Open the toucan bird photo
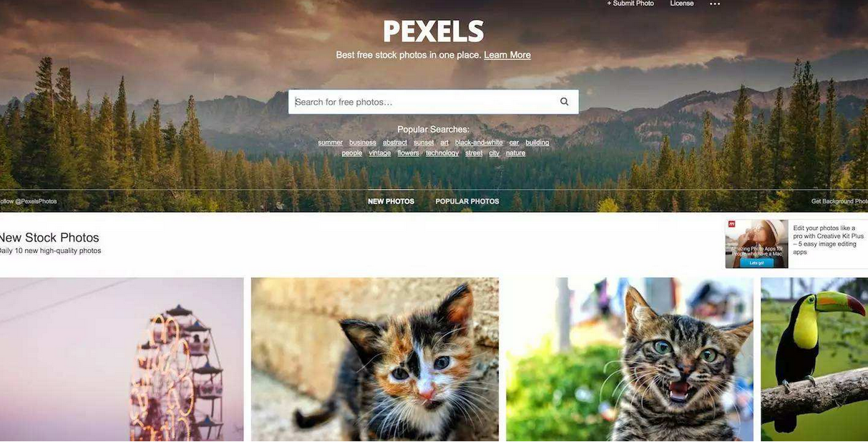Screen dimensions: 868x442 point(814,360)
